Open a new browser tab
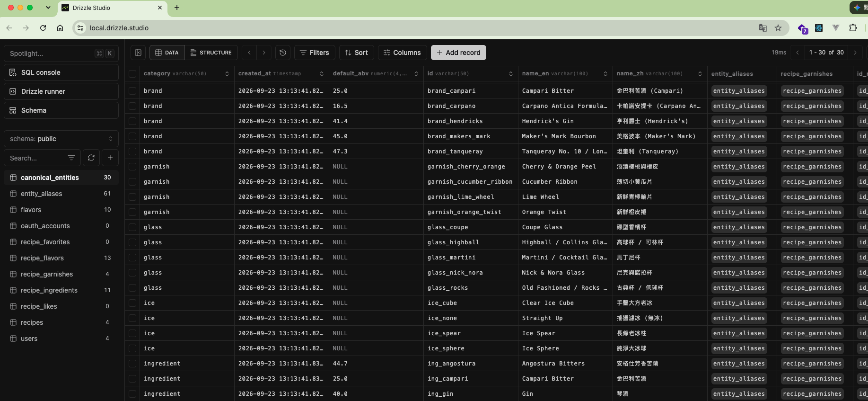 pos(177,8)
